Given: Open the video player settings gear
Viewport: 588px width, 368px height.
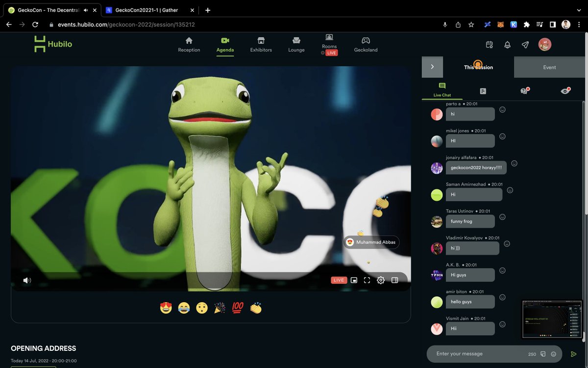Looking at the screenshot, I should (381, 280).
